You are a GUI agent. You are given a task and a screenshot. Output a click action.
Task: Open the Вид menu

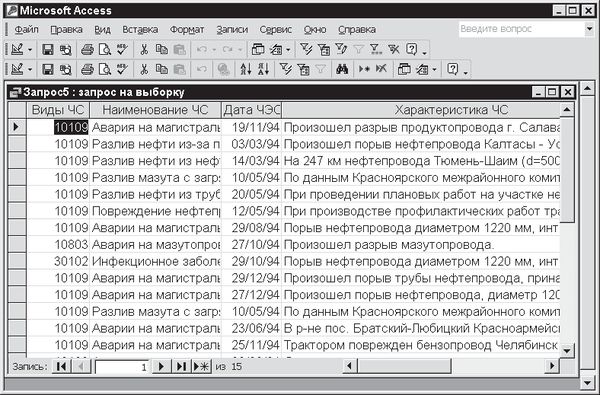pos(102,29)
